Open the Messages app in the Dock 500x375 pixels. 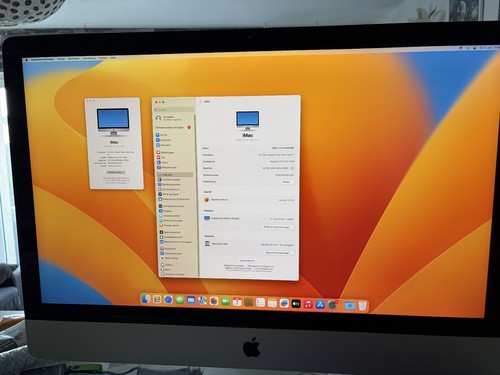coord(180,300)
